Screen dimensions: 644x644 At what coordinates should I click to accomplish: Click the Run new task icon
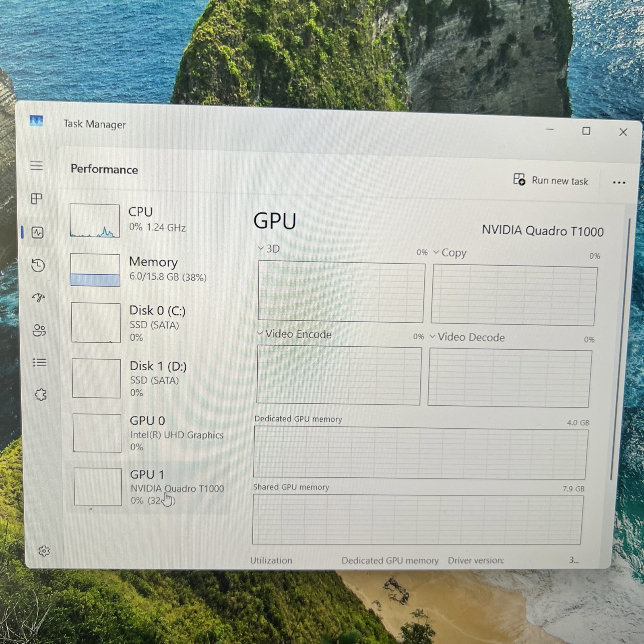click(x=519, y=180)
